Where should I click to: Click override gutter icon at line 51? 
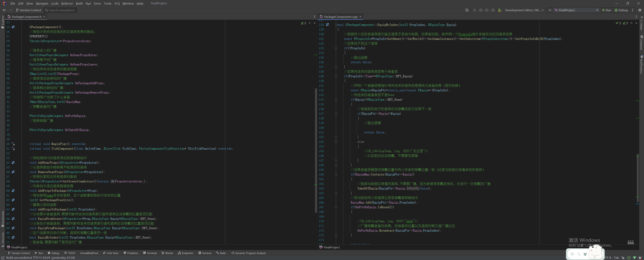click(13, 149)
